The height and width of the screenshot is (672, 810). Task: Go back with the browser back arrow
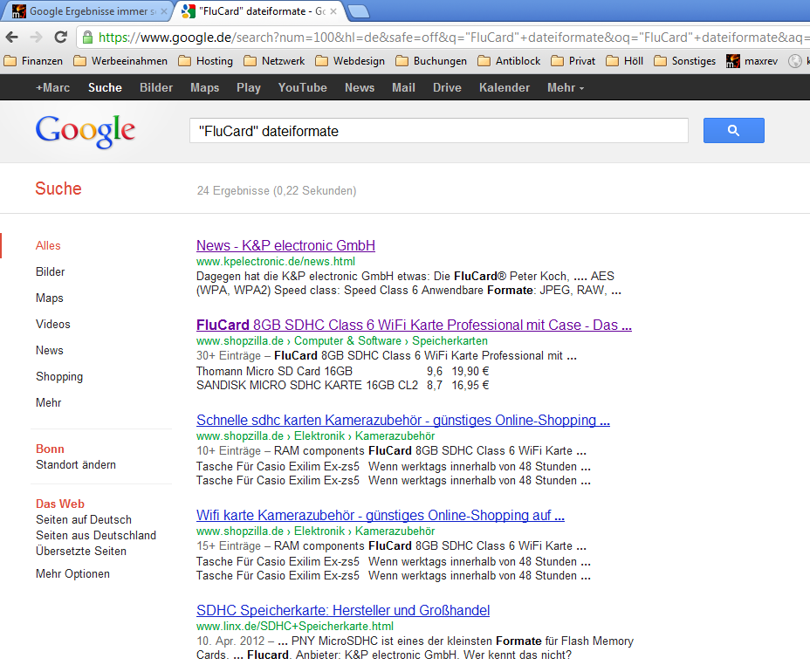point(12,38)
